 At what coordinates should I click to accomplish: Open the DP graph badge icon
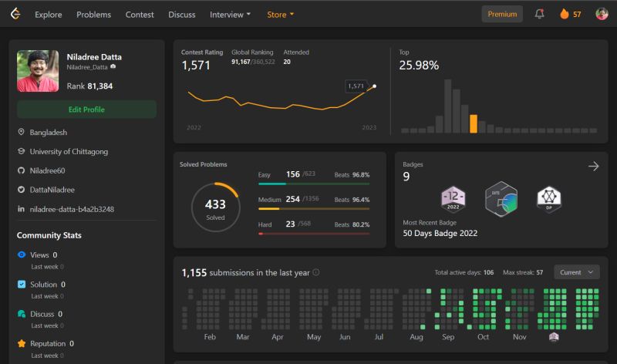[549, 199]
